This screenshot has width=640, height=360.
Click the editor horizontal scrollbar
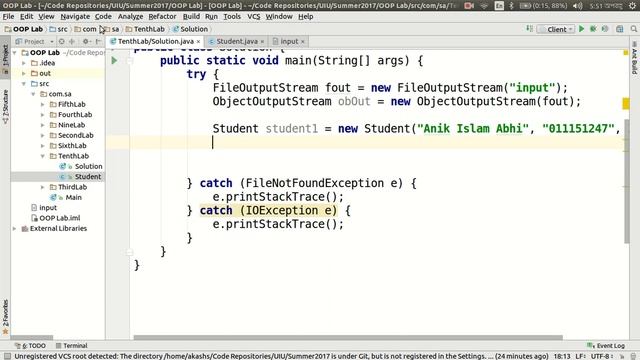coord(348,338)
